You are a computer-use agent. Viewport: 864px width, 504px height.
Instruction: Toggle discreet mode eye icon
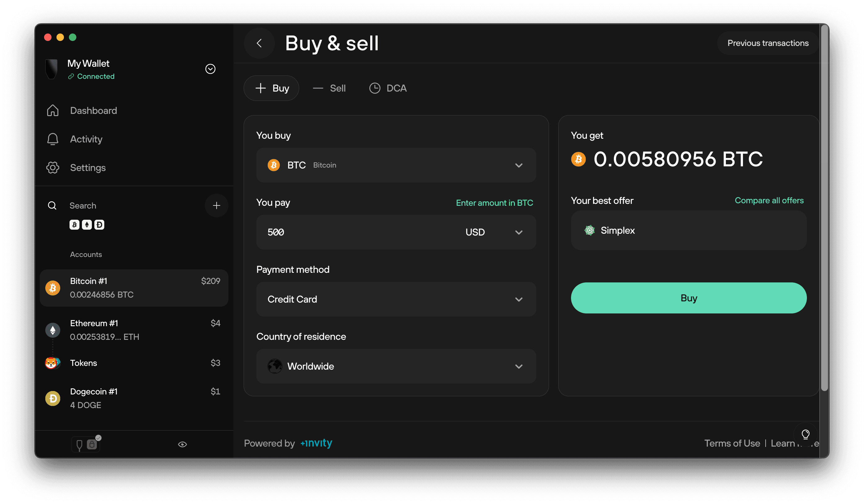pos(182,445)
